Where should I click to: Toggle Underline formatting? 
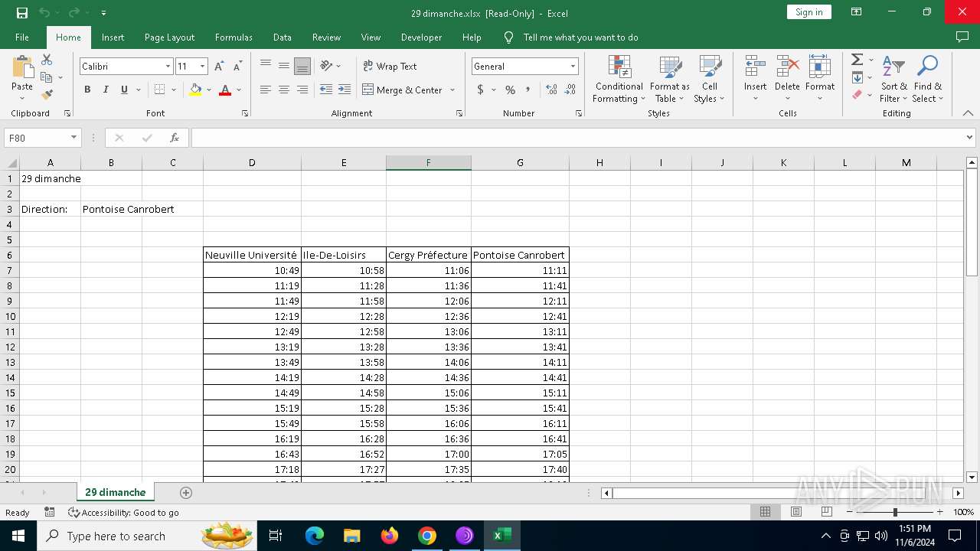point(124,90)
